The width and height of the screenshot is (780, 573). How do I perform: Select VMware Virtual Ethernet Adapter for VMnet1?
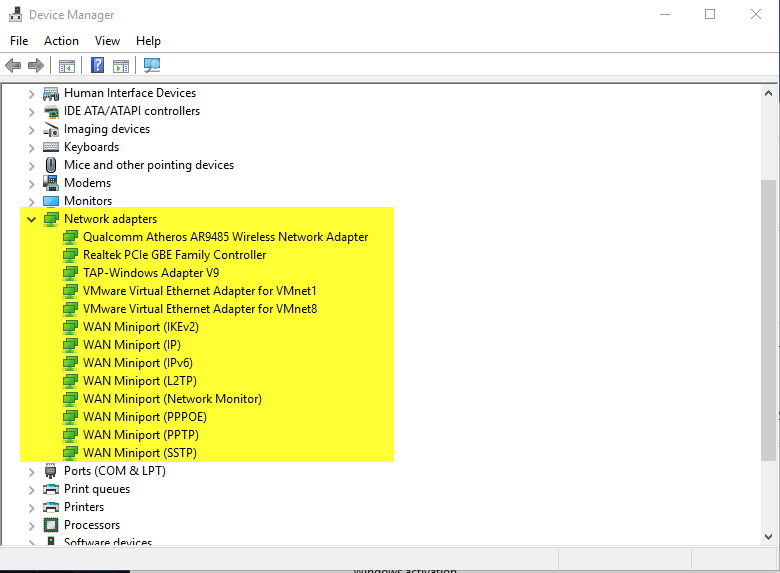click(199, 291)
